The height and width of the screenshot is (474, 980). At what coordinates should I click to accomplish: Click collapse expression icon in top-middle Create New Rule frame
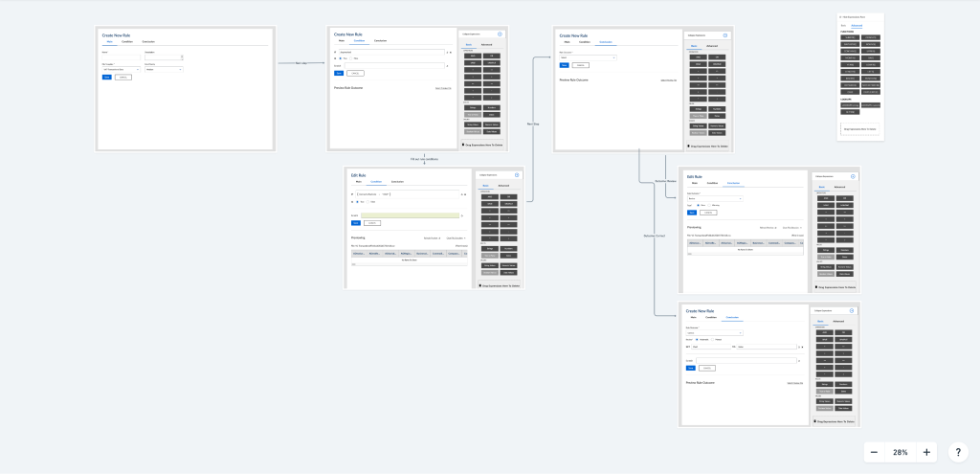click(x=501, y=34)
